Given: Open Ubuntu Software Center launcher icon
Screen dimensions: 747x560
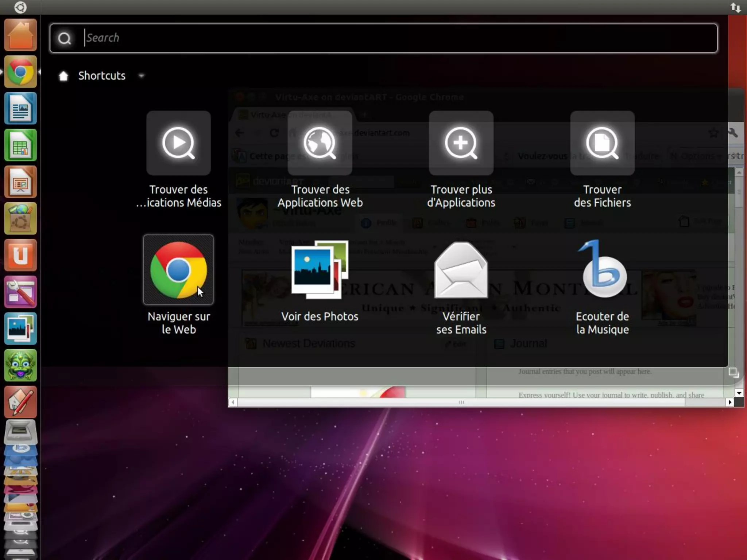Looking at the screenshot, I should point(20,218).
